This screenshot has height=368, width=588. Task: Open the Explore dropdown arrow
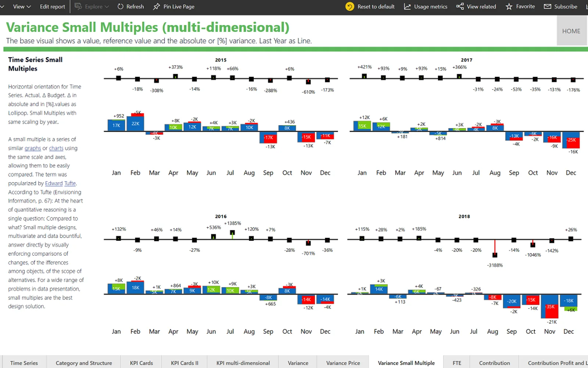point(107,7)
